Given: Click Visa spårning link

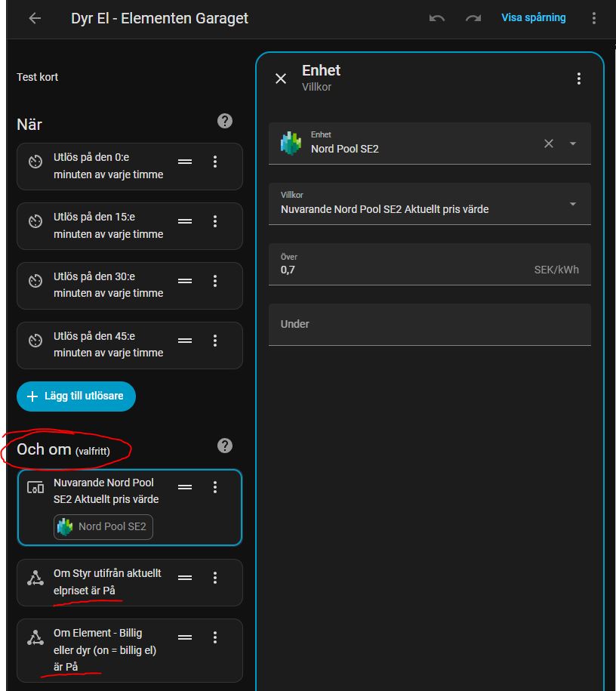Looking at the screenshot, I should (533, 17).
